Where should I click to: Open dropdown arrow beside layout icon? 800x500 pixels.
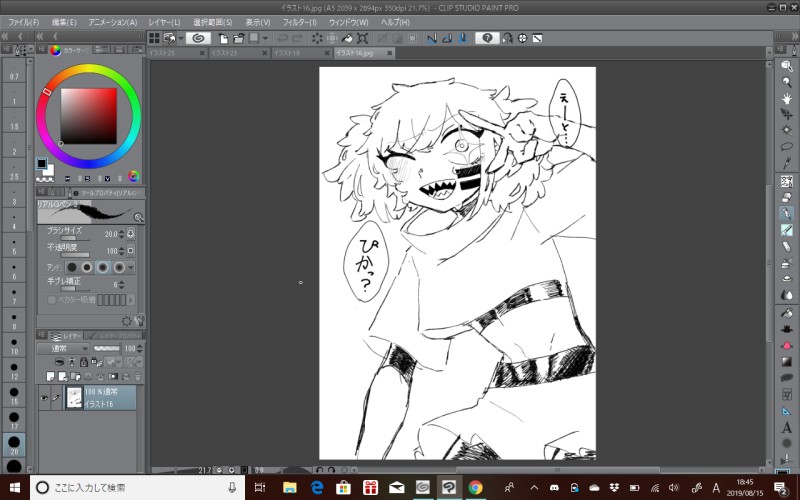[180, 38]
